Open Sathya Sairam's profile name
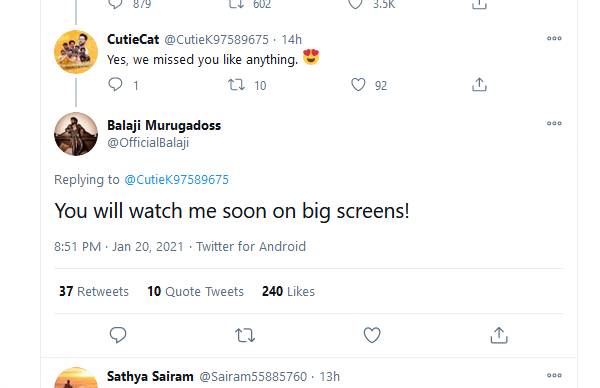Image resolution: width=600 pixels, height=388 pixels. click(150, 377)
